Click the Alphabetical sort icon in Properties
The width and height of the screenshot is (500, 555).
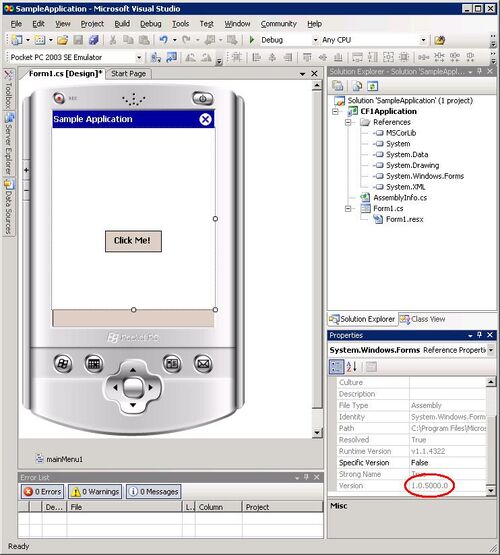click(351, 367)
